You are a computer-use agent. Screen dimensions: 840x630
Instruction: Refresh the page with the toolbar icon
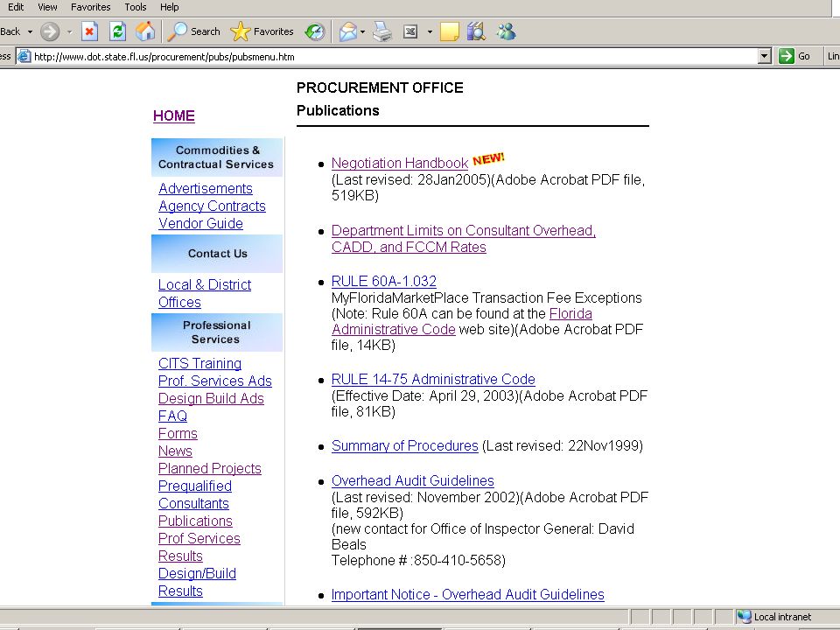pos(117,31)
